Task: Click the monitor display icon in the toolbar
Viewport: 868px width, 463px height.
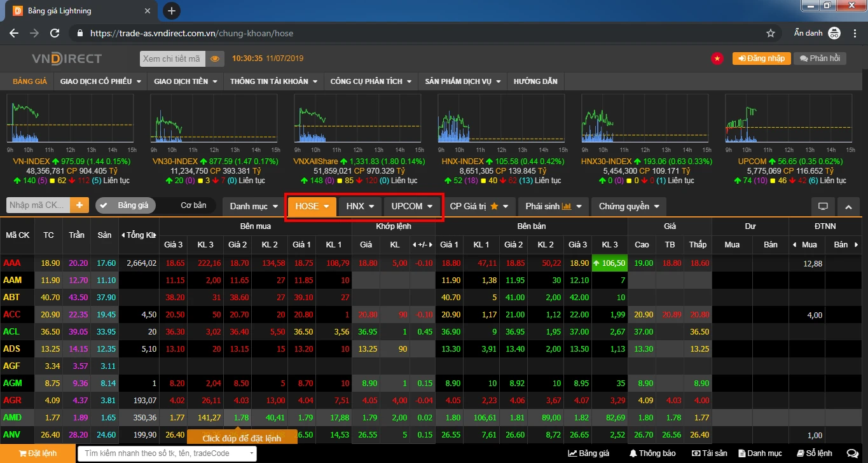Action: pos(823,206)
